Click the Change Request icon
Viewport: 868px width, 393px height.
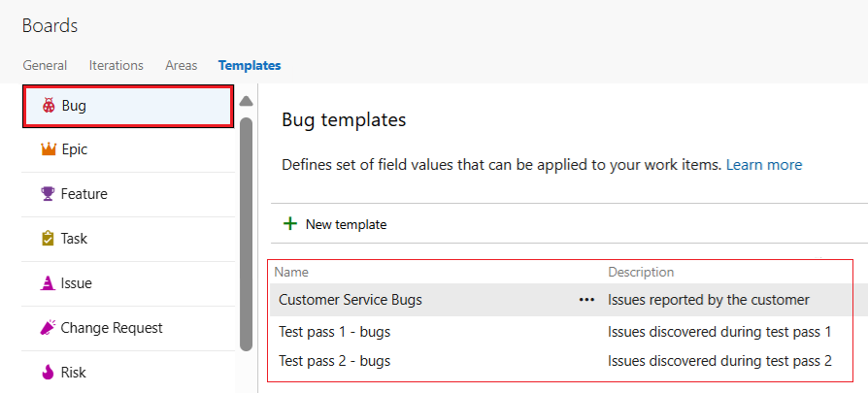click(x=48, y=328)
